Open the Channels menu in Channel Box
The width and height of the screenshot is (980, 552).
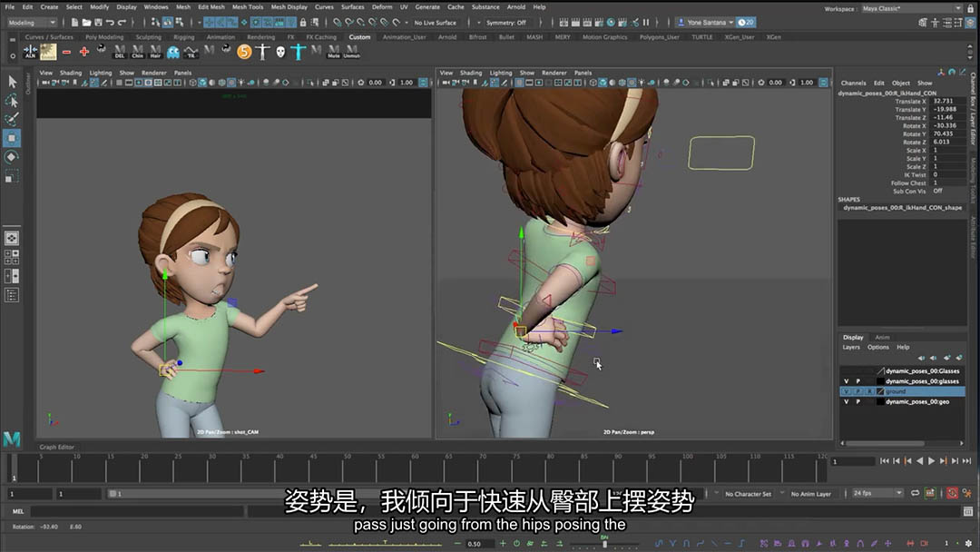pyautogui.click(x=853, y=84)
